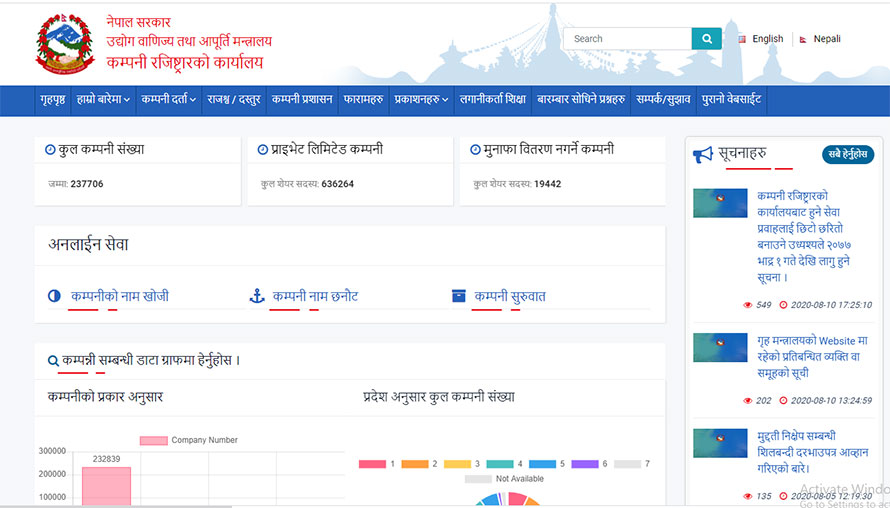
Task: Click the Nepal government emblem logo
Action: coord(65,45)
